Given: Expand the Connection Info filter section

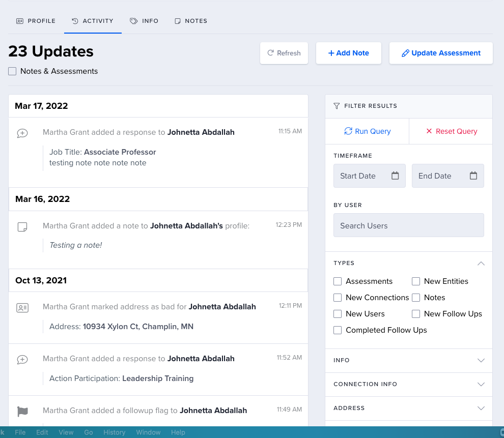Looking at the screenshot, I should pyautogui.click(x=481, y=385).
